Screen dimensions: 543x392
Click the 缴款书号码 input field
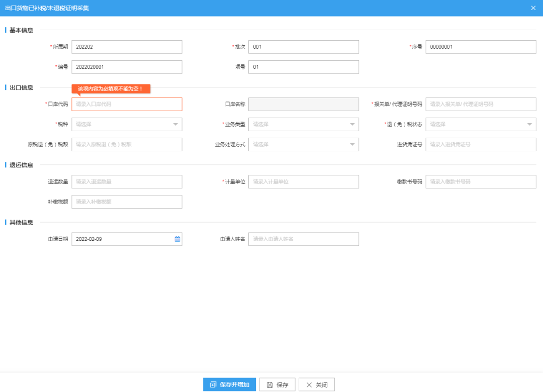(481, 181)
